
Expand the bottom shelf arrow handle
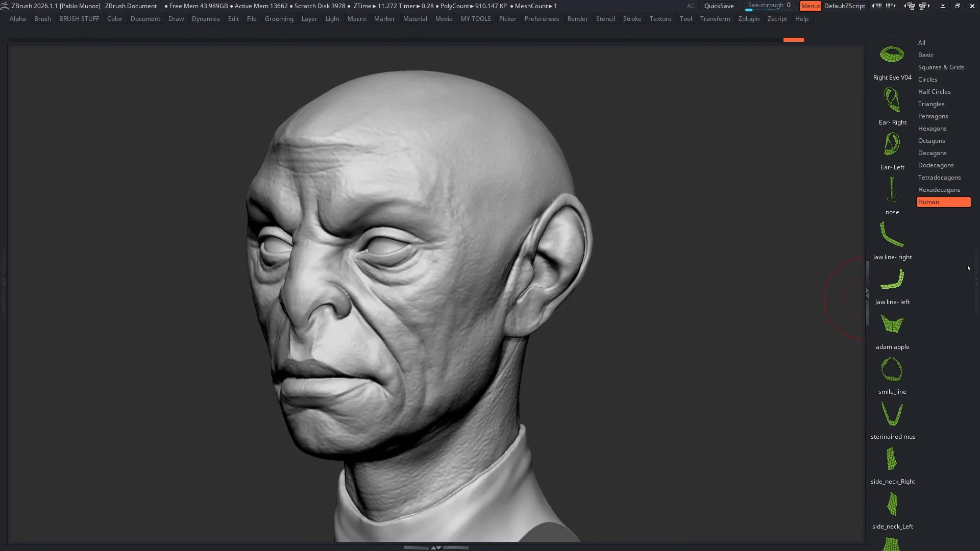click(436, 547)
